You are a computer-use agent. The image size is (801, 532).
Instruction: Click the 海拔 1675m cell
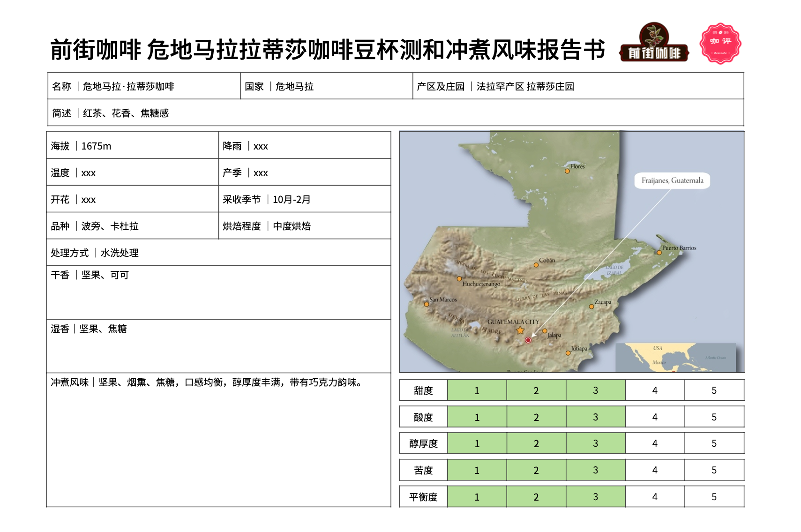point(133,145)
